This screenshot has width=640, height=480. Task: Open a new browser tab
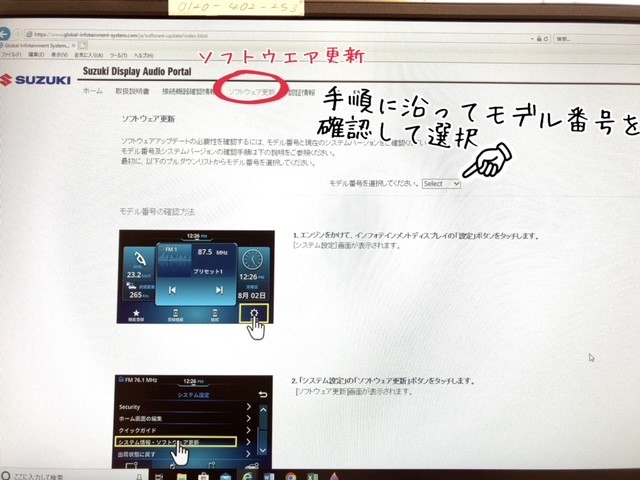click(x=83, y=45)
